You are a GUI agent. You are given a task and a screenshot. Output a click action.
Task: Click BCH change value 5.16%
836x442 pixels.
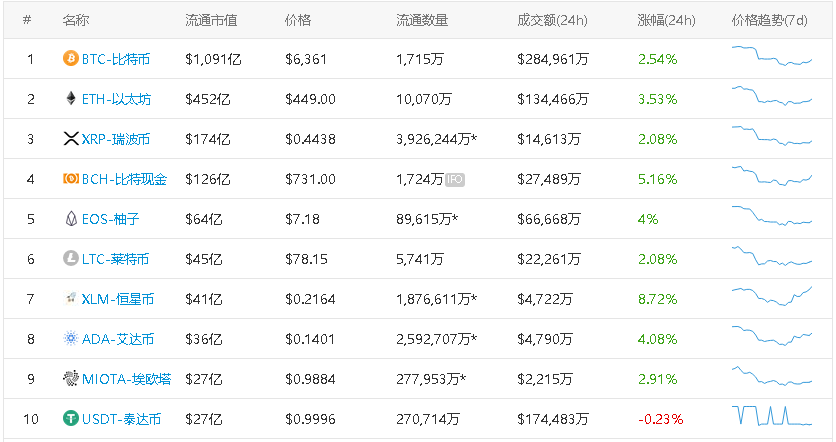point(657,179)
